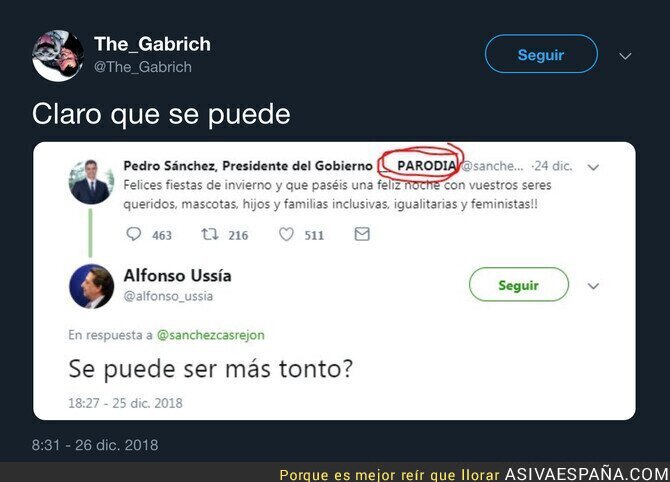Open The_Gabrich display name link
670x482 pixels.
[x=153, y=44]
